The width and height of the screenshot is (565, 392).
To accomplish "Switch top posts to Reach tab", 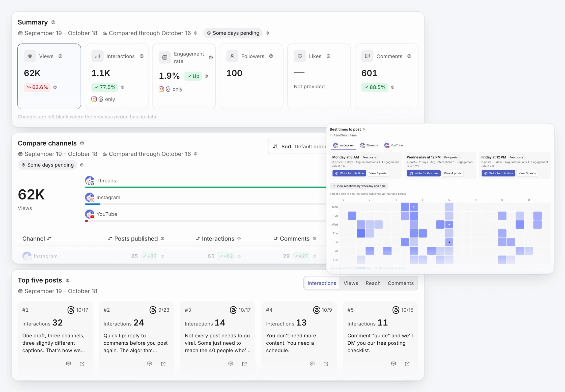I will point(373,283).
